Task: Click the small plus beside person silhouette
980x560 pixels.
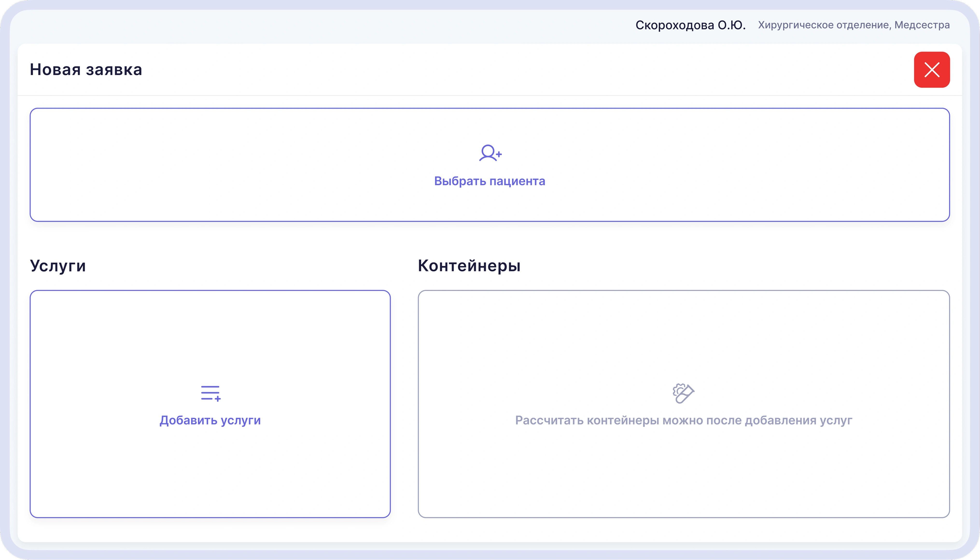Action: coord(499,154)
